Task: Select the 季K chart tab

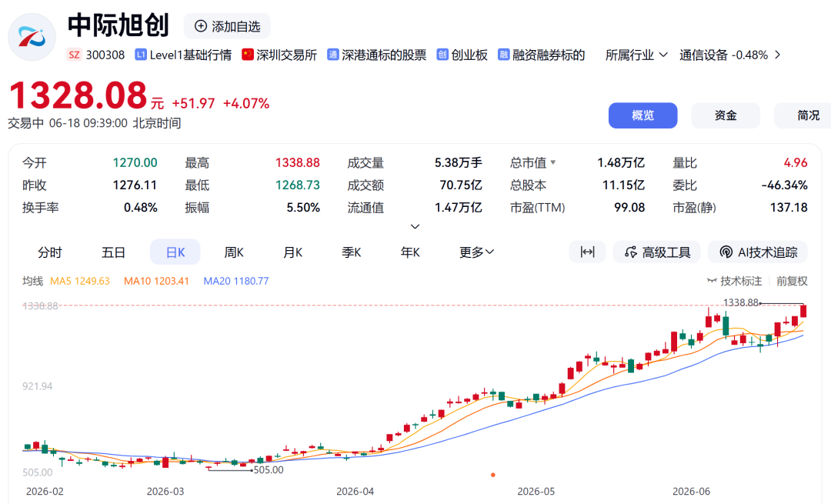Action: (351, 252)
